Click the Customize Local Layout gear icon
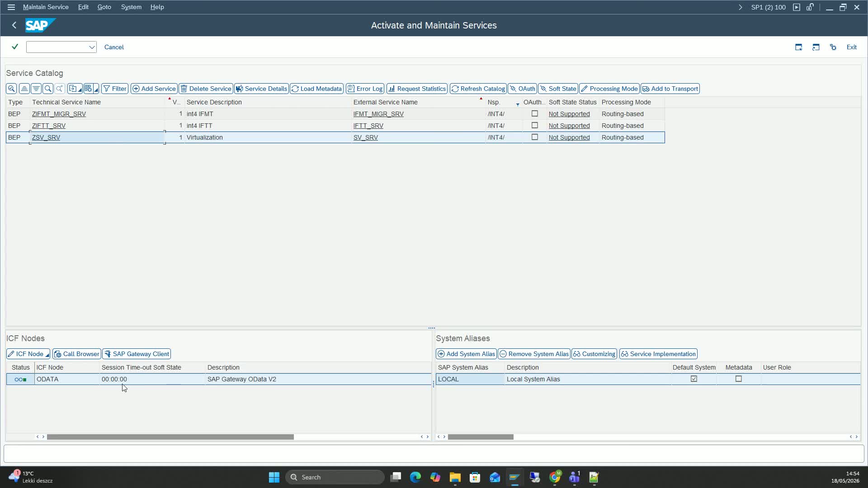The width and height of the screenshot is (868, 488). coord(833,47)
